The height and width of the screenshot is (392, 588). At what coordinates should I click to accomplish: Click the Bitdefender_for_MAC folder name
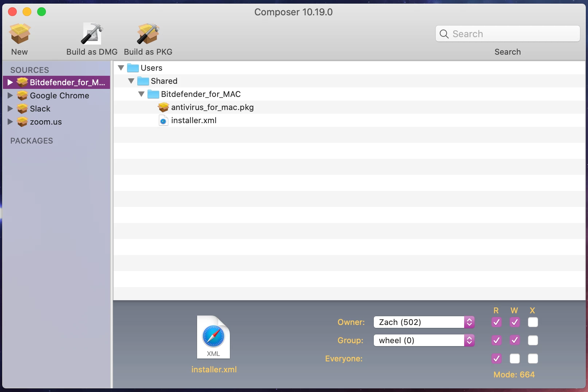tap(201, 94)
